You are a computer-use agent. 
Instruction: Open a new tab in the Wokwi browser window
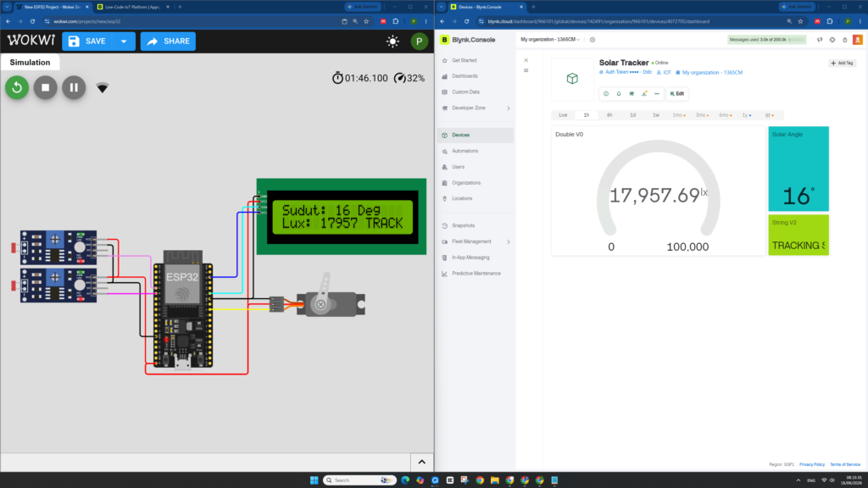coord(180,7)
